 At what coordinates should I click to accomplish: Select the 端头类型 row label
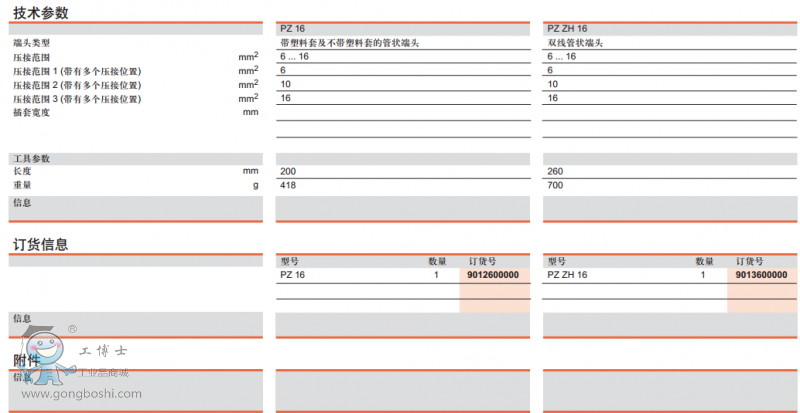[31, 44]
